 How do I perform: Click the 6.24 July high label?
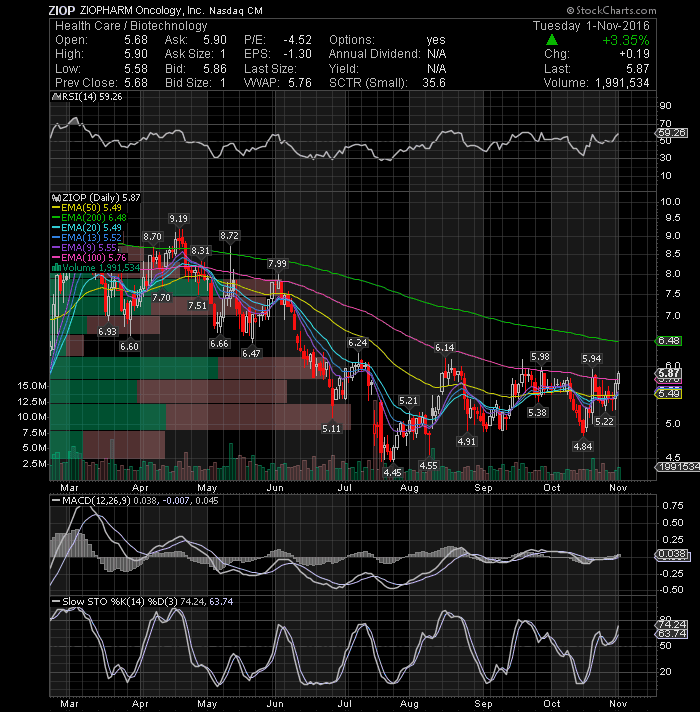point(358,343)
